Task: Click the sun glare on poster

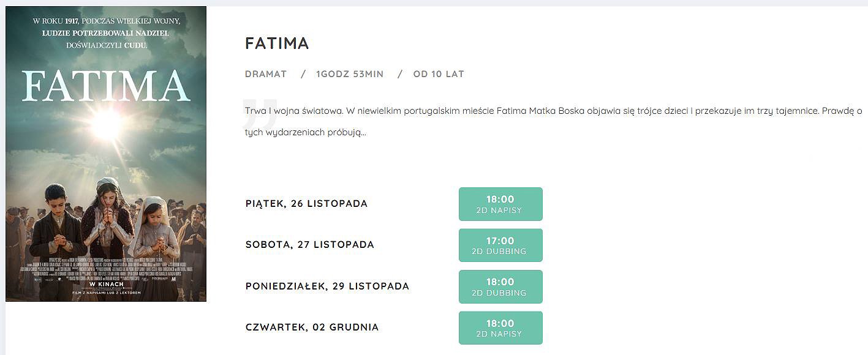Action: click(106, 124)
